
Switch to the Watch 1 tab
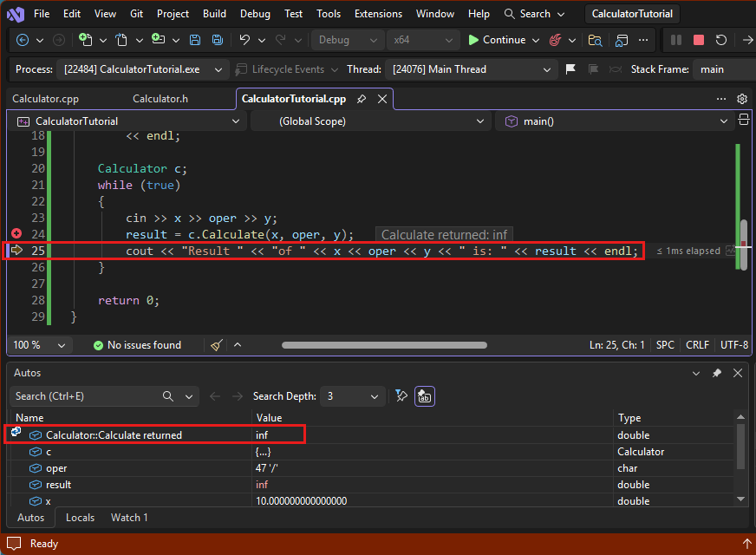(x=129, y=518)
